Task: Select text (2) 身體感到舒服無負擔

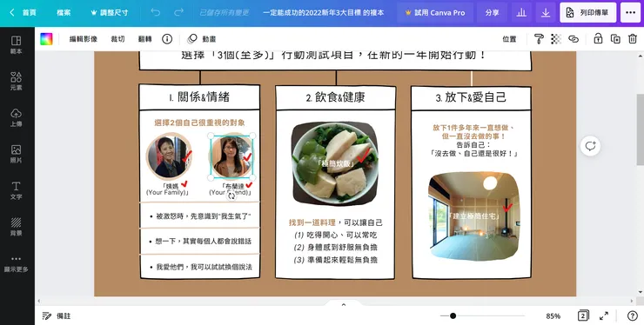Action: pyautogui.click(x=336, y=248)
